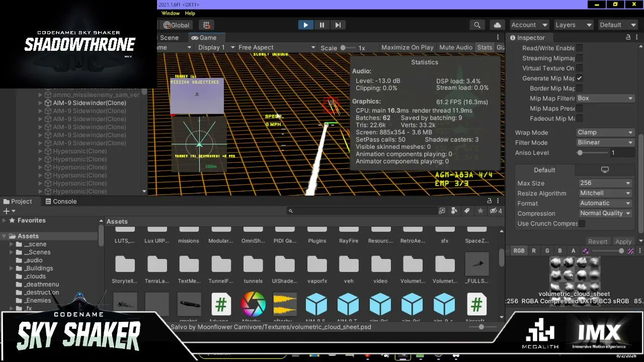Image resolution: width=644 pixels, height=362 pixels.
Task: Adjust the preview mip level slider
Action: [609, 251]
